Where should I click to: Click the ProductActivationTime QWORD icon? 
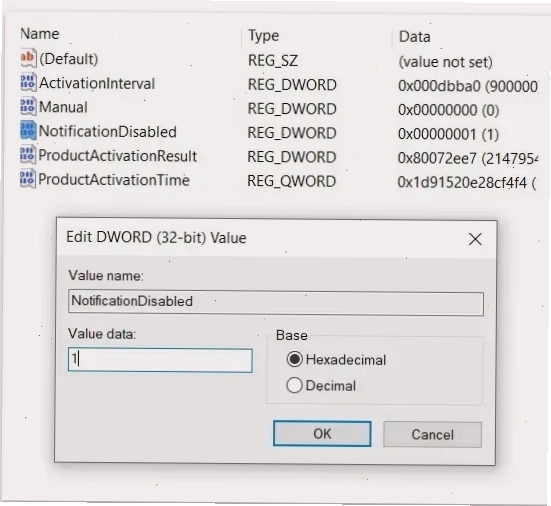(x=27, y=179)
